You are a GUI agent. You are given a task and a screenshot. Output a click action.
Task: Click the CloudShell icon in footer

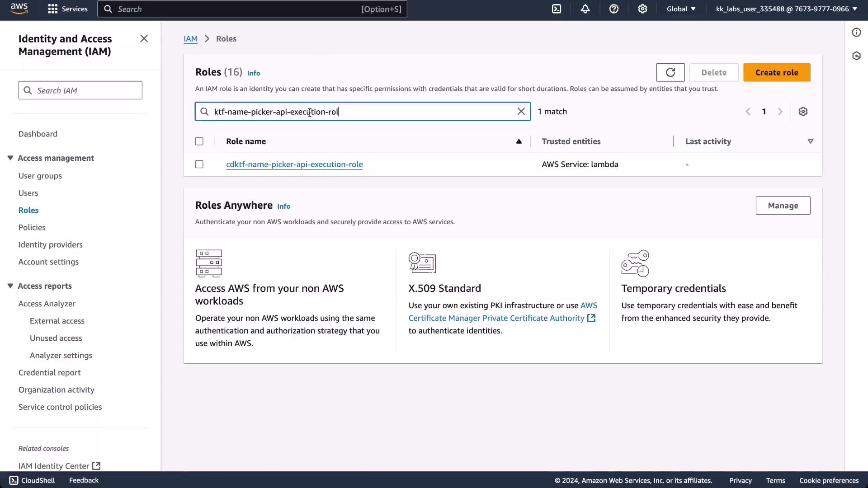[14, 480]
